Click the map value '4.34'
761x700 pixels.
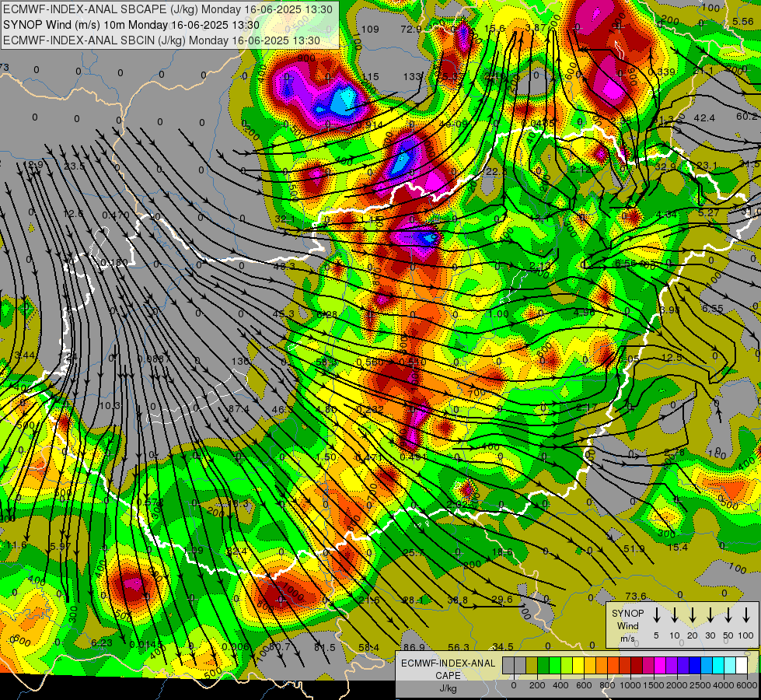pyautogui.click(x=666, y=214)
